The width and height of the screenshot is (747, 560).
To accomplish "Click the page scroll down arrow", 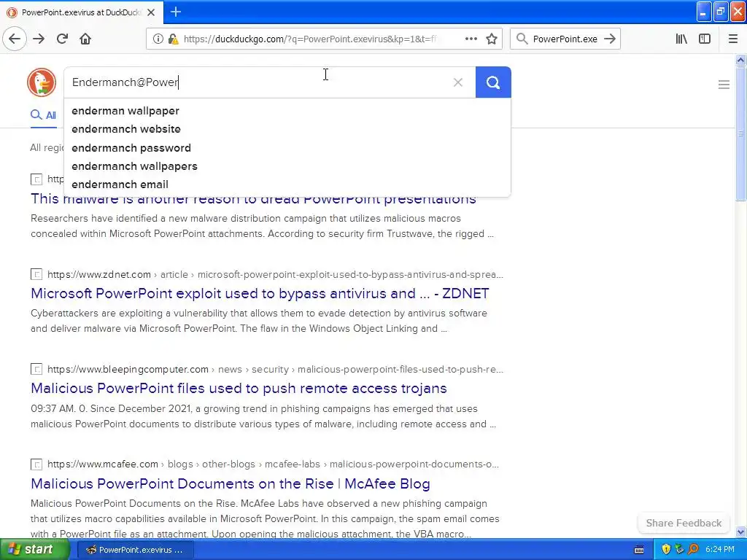I will click(740, 532).
